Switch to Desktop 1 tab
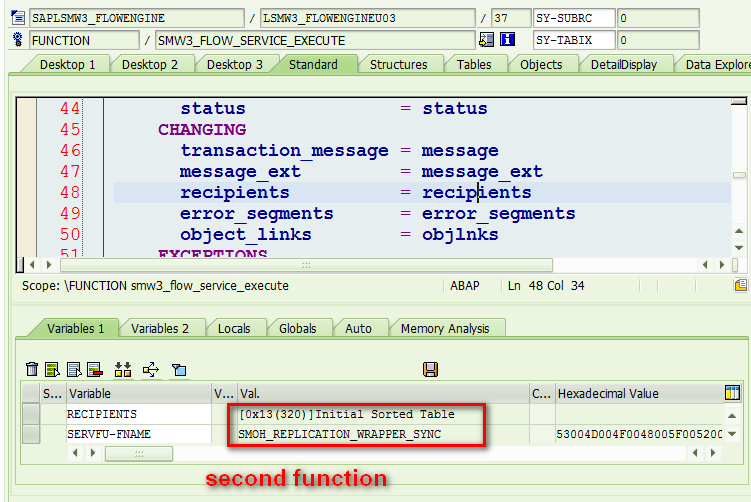 [x=67, y=65]
